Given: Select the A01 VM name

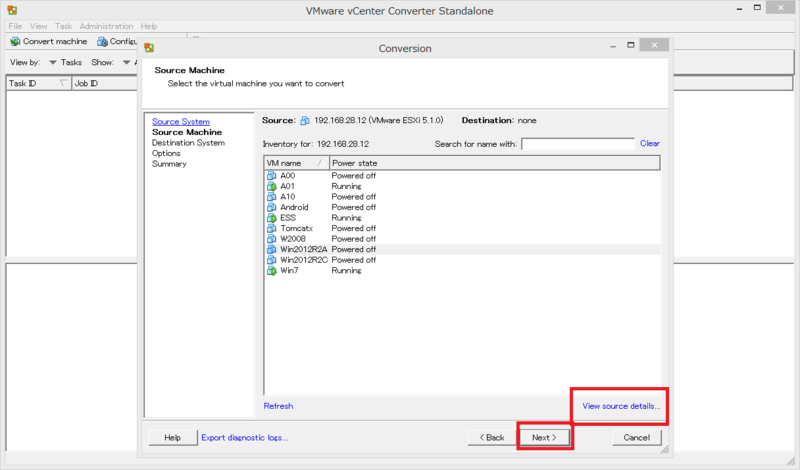Looking at the screenshot, I should [287, 186].
